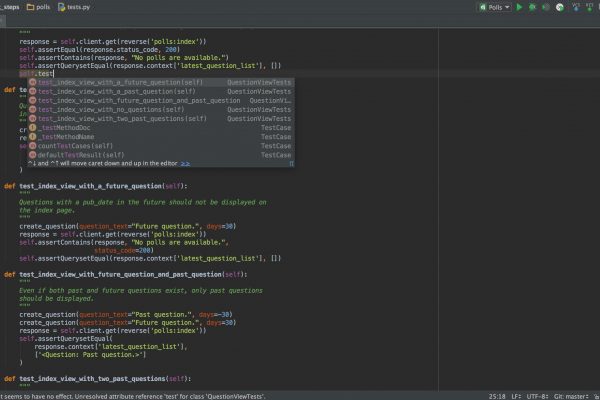Screen dimensions: 600x400
Task: Click the unresolved attribute warning in status bar
Action: pos(132,397)
